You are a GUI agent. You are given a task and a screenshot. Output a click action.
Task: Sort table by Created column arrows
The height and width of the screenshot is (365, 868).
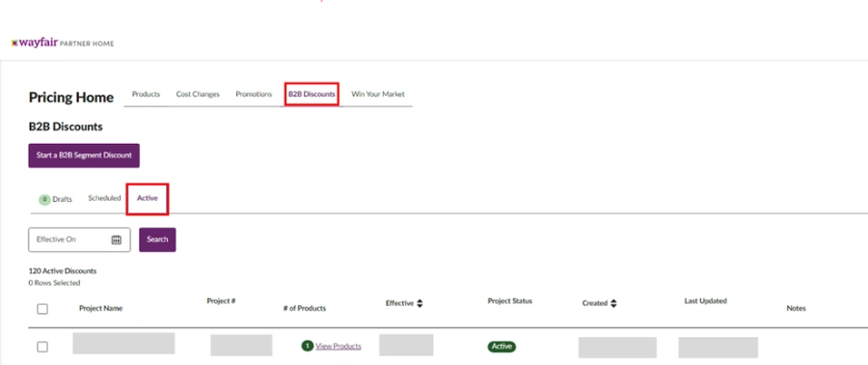[x=613, y=303]
